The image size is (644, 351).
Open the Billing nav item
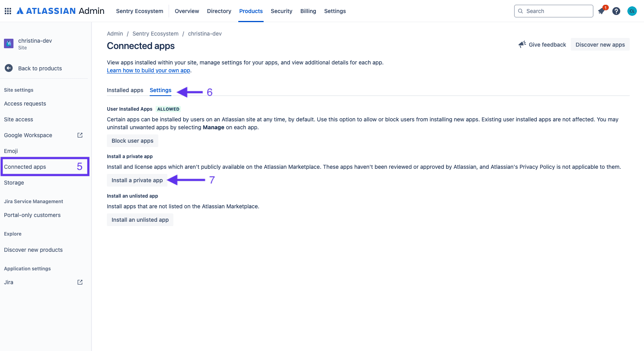[x=308, y=11]
